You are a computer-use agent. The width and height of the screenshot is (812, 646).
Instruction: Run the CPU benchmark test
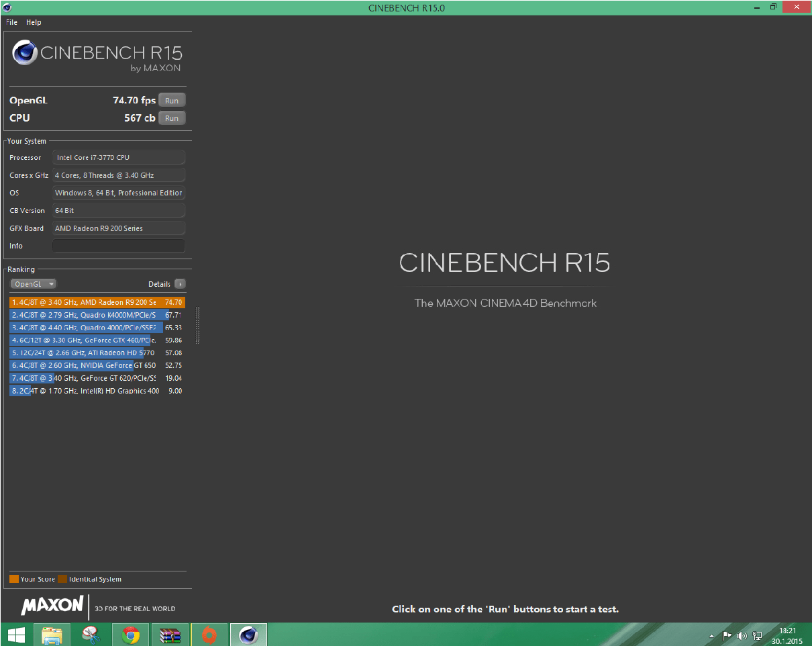172,118
